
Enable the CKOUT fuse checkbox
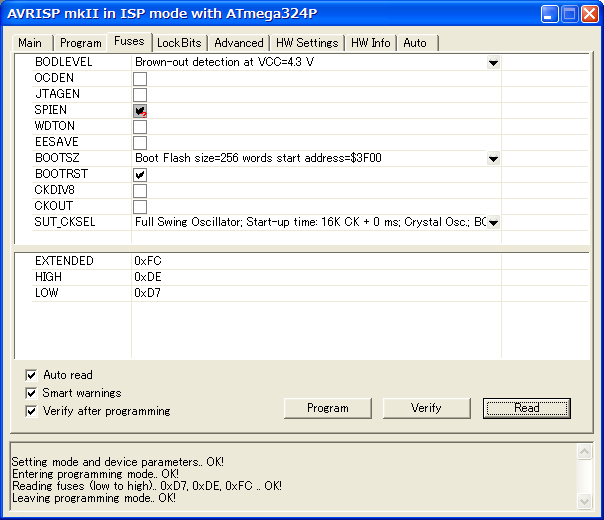pos(140,207)
